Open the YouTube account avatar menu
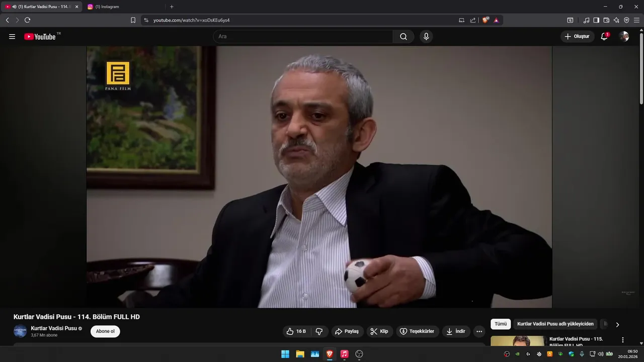 (624, 36)
